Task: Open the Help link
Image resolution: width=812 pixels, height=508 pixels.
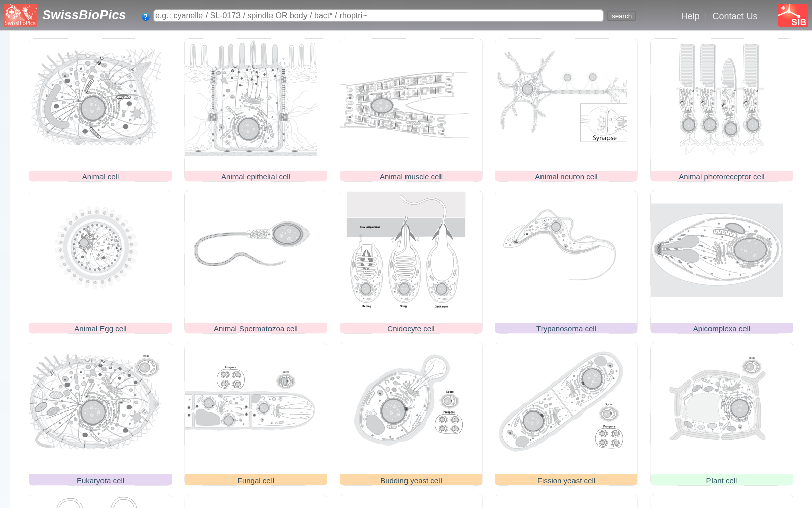Action: pyautogui.click(x=690, y=16)
